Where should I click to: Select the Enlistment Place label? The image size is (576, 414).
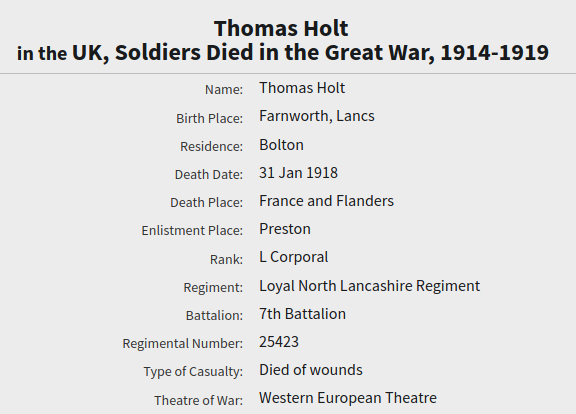(x=192, y=231)
